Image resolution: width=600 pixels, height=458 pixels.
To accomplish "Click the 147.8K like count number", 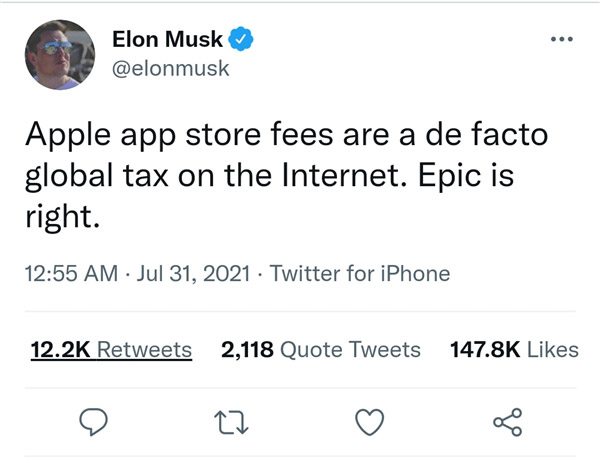I will click(x=483, y=349).
